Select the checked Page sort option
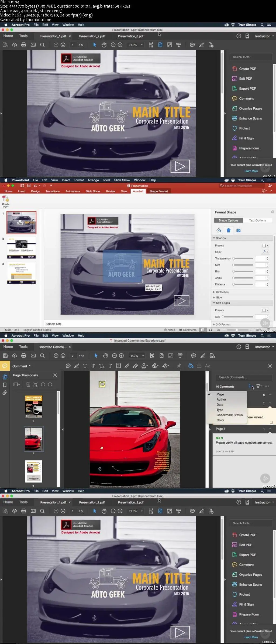Viewport: 276px width, 644px height. coord(227,394)
